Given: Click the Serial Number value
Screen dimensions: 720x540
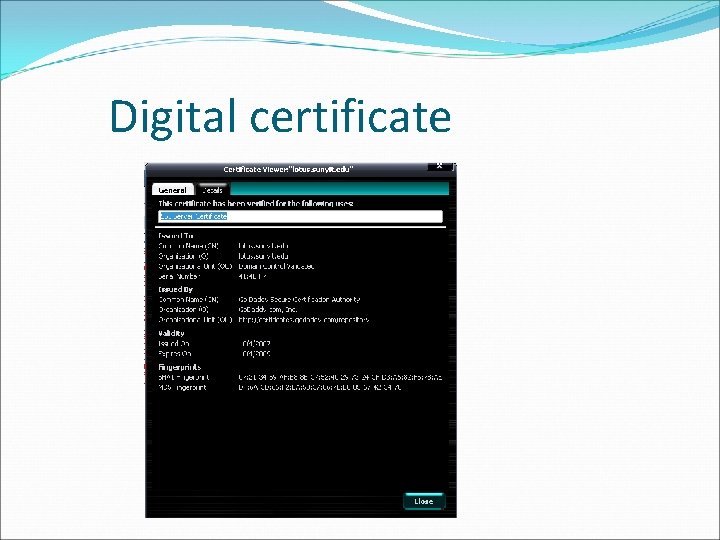Looking at the screenshot, I should (x=252, y=276).
